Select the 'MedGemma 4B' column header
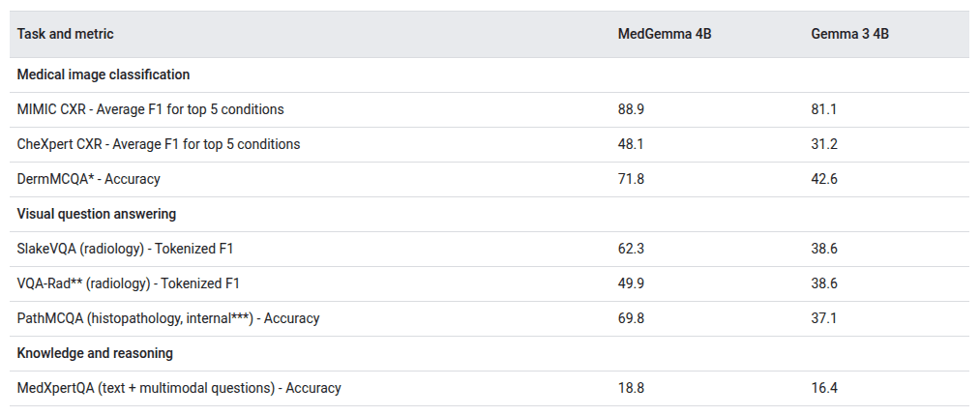Screen dimensions: 980x416 [665, 34]
